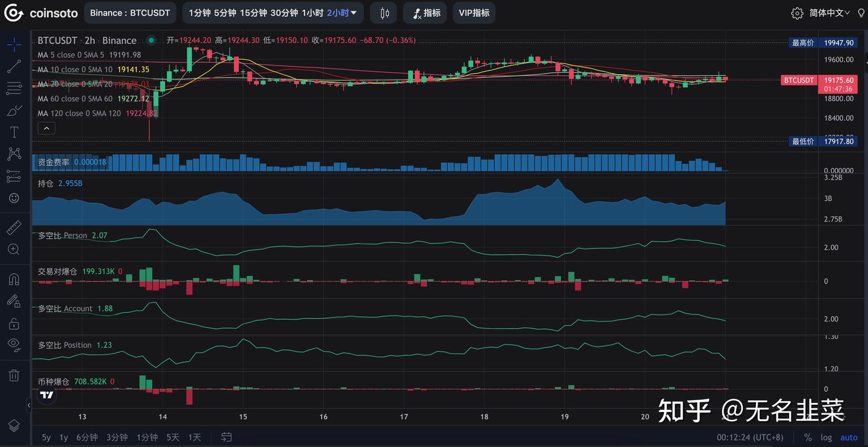The height and width of the screenshot is (447, 868).
Task: Switch to the 15分钟 timeframe
Action: 253,13
